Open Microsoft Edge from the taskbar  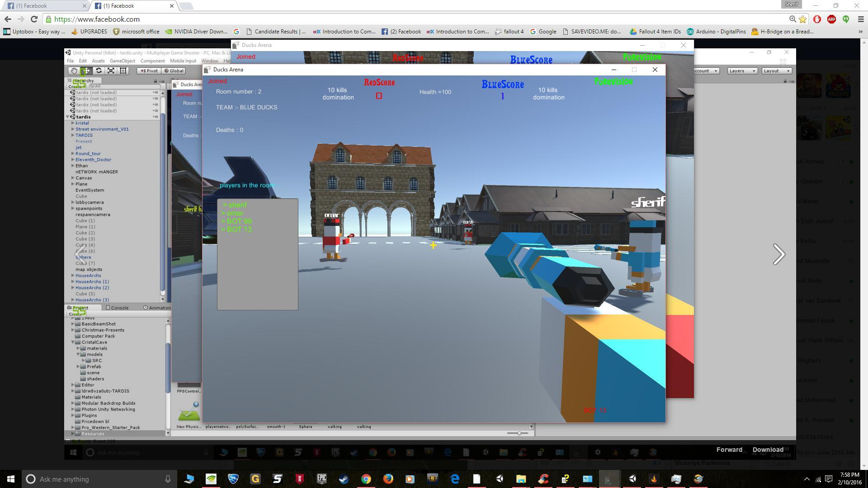tap(455, 479)
